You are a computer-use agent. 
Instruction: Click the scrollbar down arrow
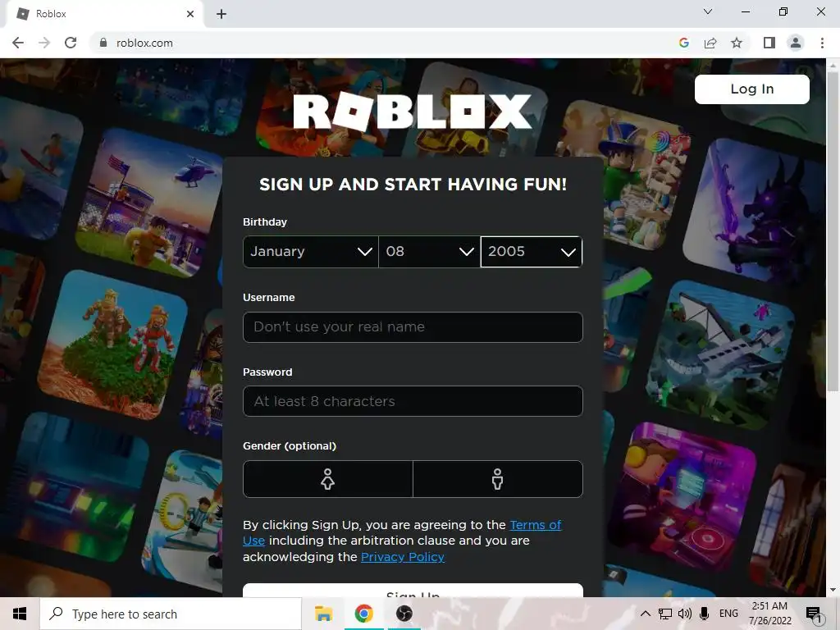click(x=833, y=590)
